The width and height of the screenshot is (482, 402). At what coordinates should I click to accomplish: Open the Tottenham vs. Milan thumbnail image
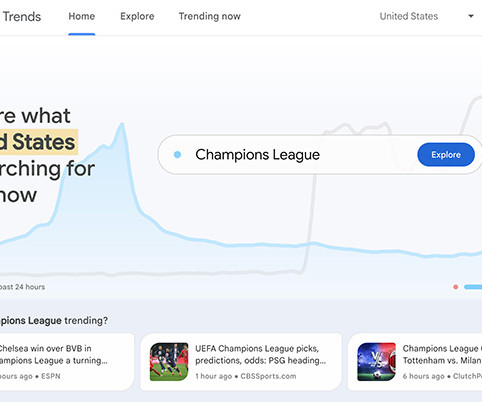(x=377, y=362)
